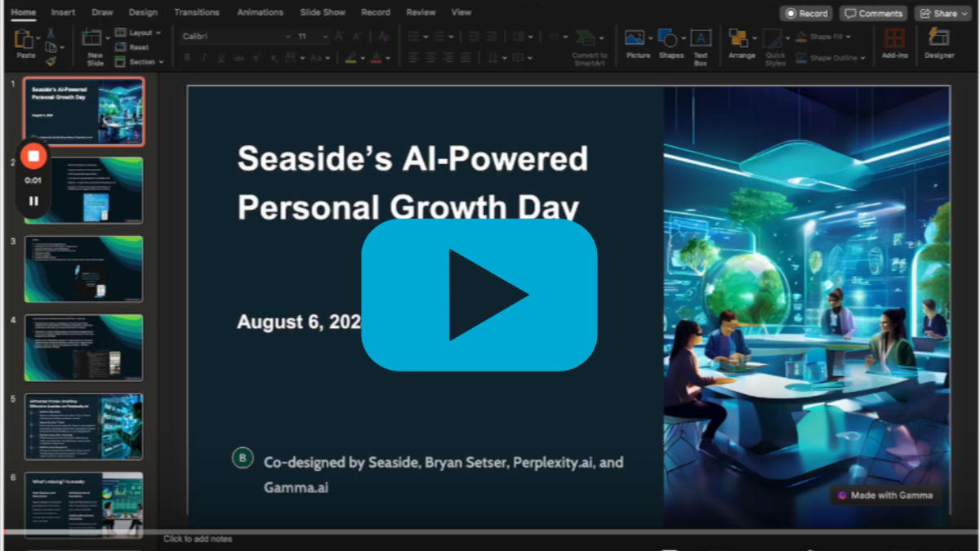Screen dimensions: 980x551
Task: Click the Paste clipboard icon
Action: click(x=24, y=41)
